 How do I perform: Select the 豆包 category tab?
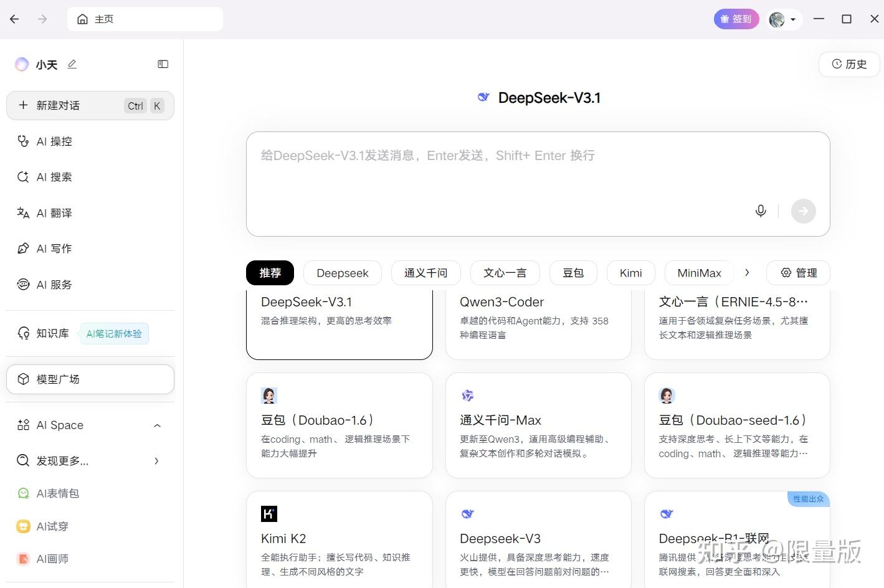tap(573, 273)
